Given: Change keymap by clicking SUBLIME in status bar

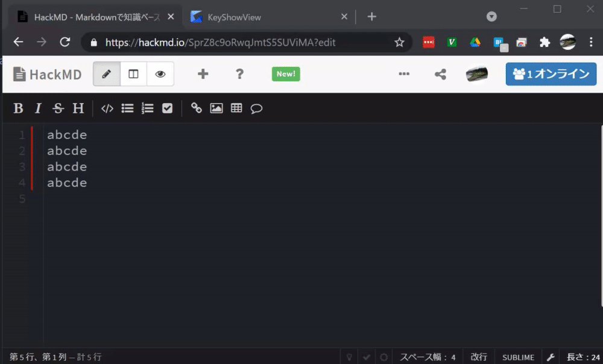Looking at the screenshot, I should pos(518,357).
